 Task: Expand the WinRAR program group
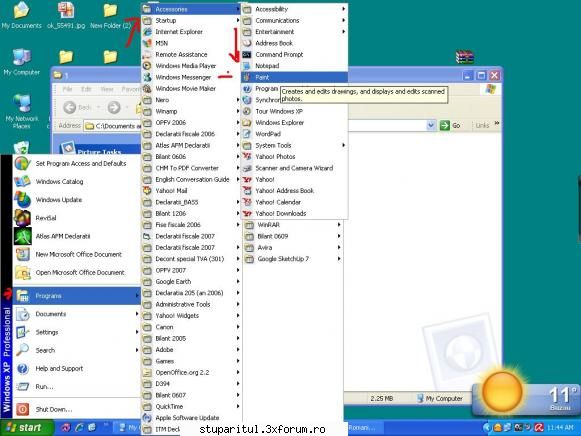[293, 224]
